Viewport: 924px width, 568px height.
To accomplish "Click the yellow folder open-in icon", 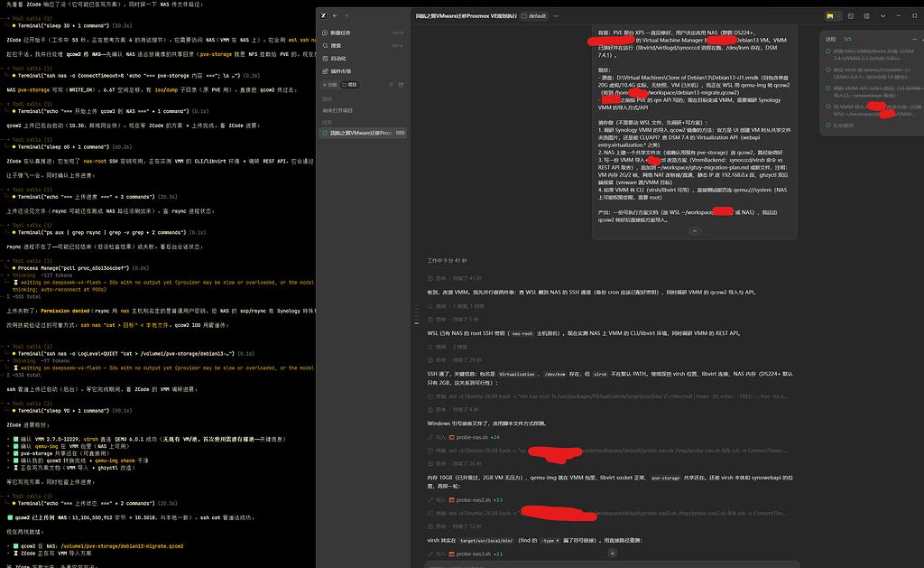I will coord(830,16).
